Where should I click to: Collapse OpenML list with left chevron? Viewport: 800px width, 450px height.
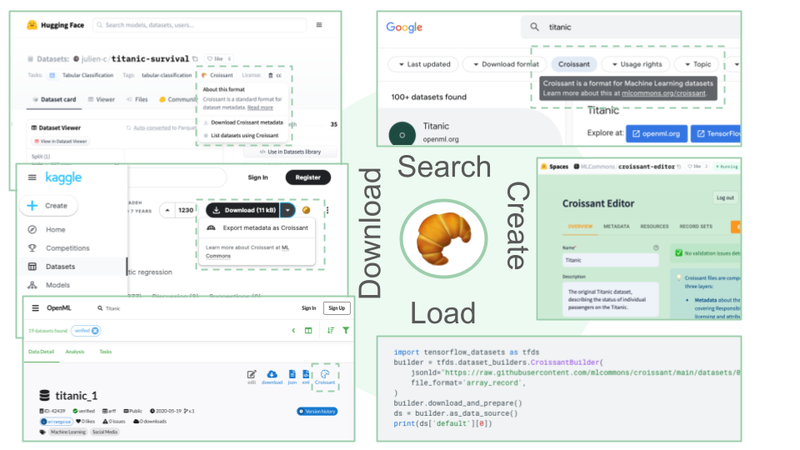click(293, 331)
